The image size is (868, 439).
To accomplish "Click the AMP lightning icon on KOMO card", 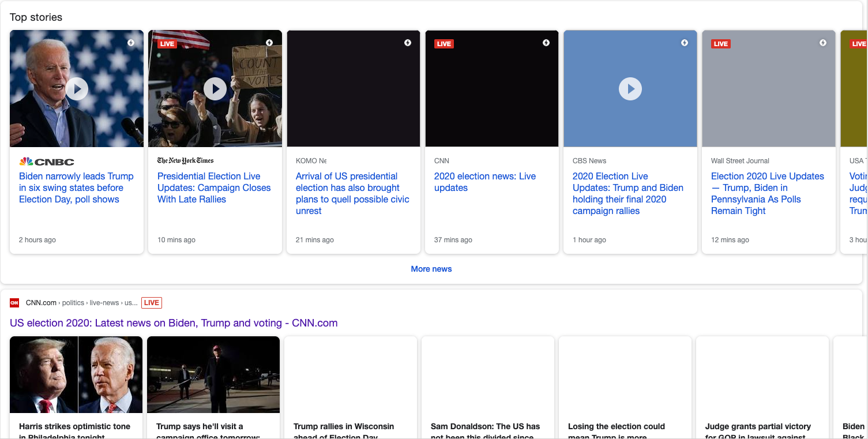I will click(x=408, y=43).
